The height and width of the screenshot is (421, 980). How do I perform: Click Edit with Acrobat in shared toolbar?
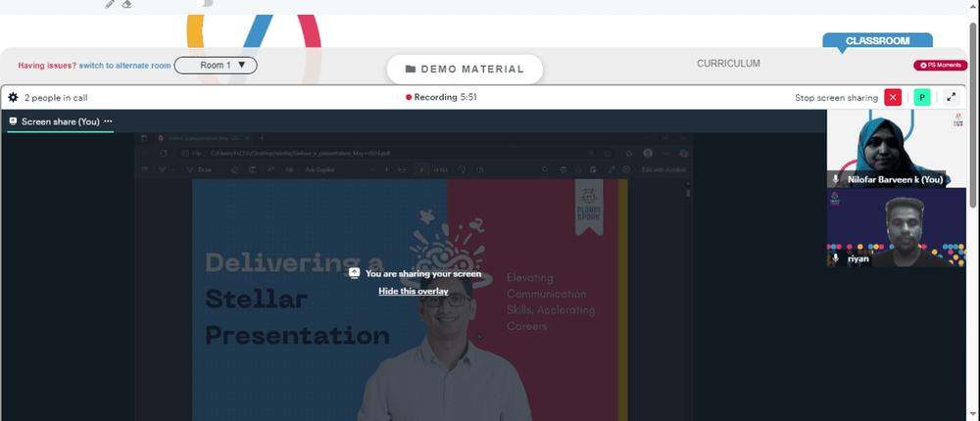tap(663, 170)
